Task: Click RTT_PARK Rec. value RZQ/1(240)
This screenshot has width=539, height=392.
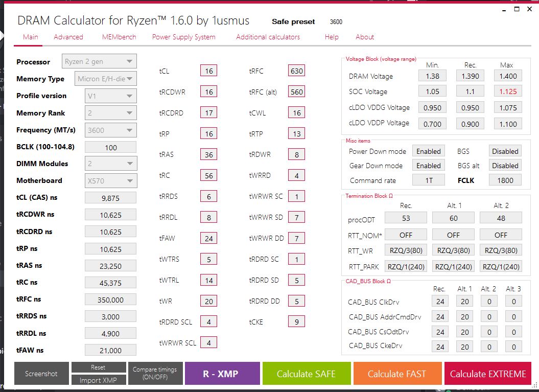Action: click(x=406, y=266)
